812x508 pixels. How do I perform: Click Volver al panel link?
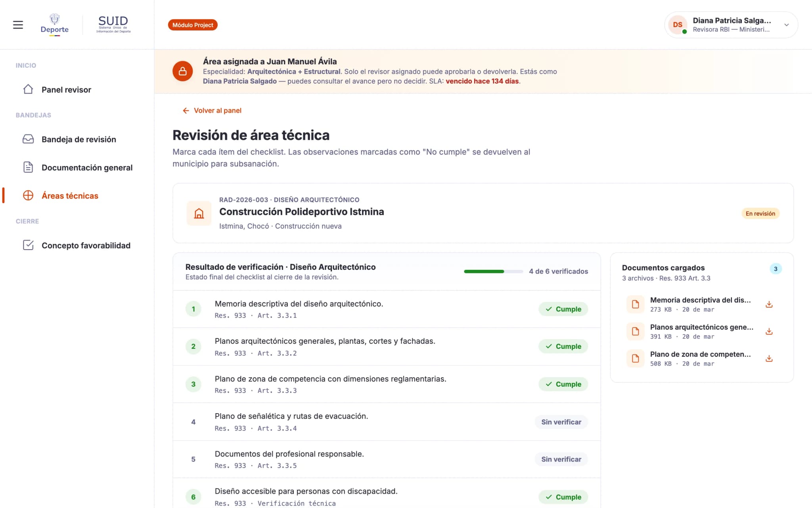[212, 110]
